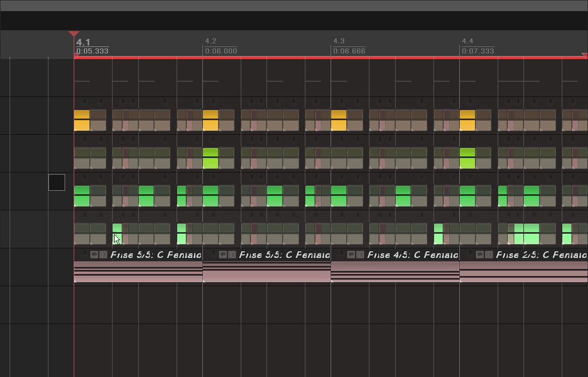588x377 pixels.
Task: Select the pink note clip starting at 4.1
Action: pyautogui.click(x=138, y=272)
